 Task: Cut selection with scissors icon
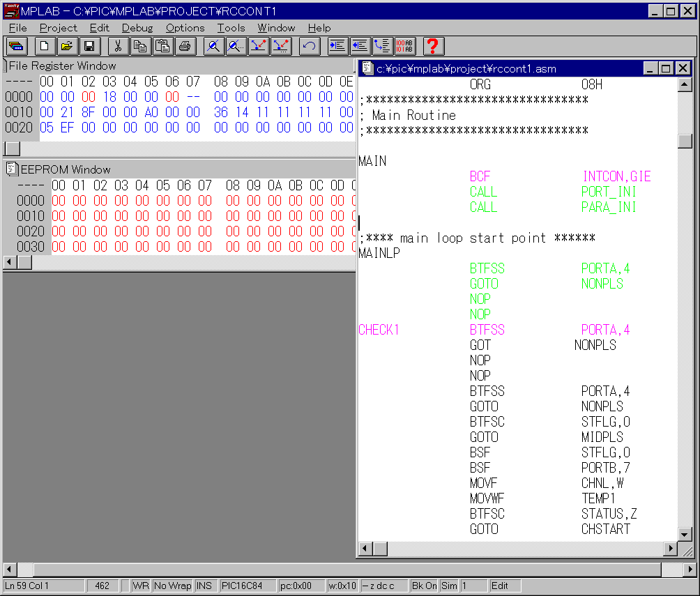click(x=118, y=46)
